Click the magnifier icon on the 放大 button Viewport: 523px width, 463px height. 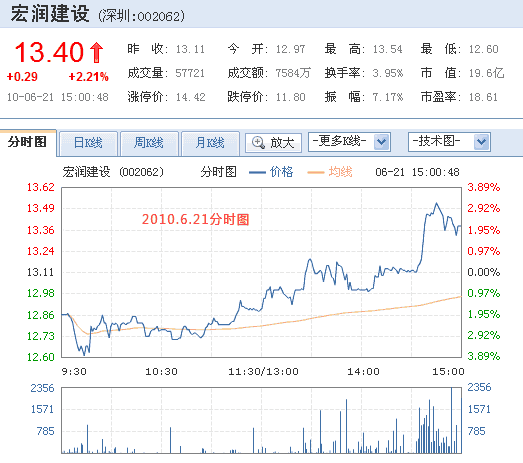coord(258,142)
